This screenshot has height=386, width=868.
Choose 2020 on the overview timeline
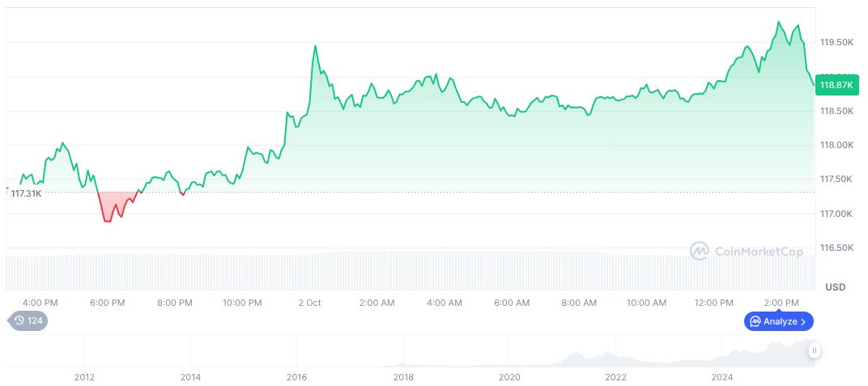[x=509, y=377]
